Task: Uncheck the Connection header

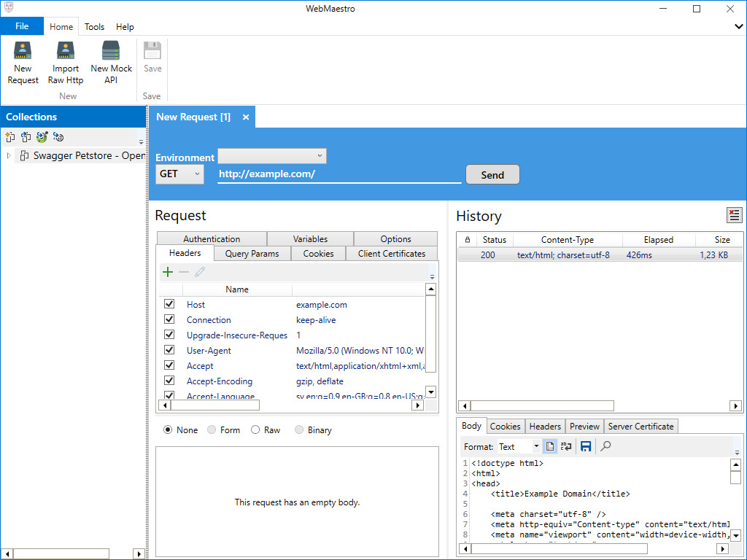Action: point(169,319)
